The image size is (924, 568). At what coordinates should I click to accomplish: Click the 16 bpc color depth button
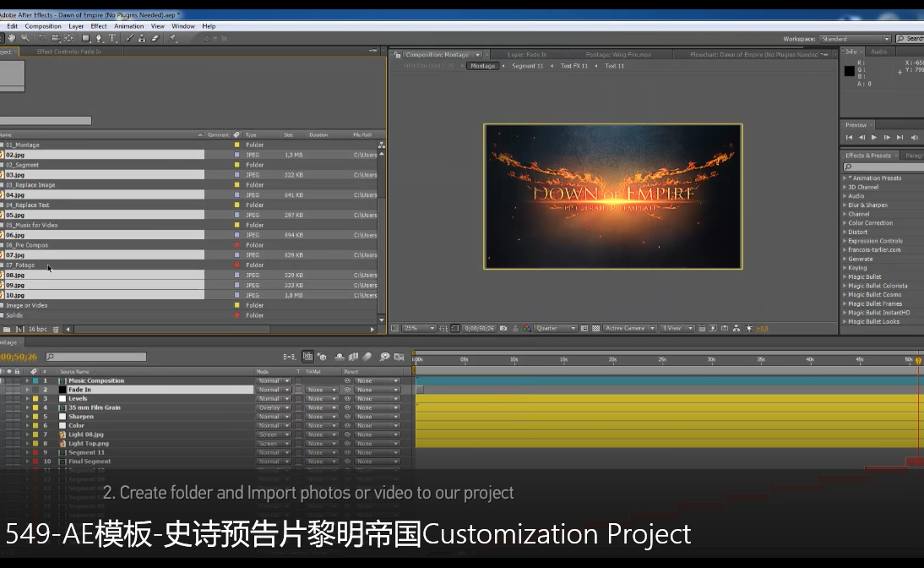(38, 329)
